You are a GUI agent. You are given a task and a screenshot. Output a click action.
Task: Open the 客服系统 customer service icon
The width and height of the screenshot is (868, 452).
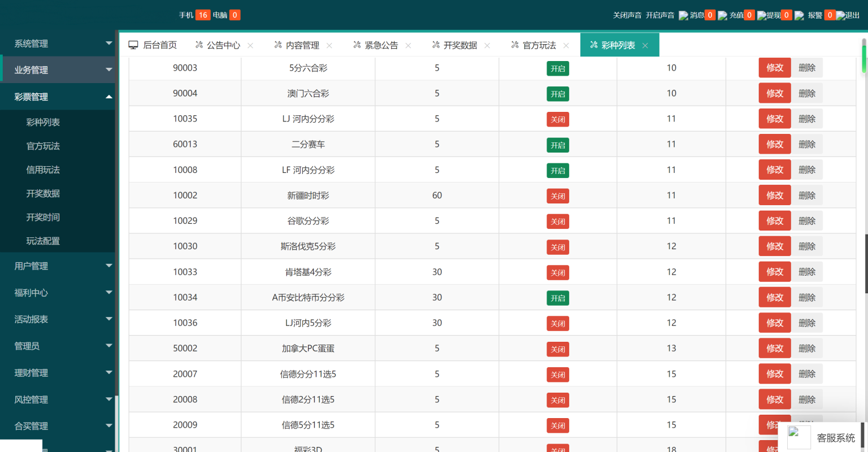(x=798, y=437)
